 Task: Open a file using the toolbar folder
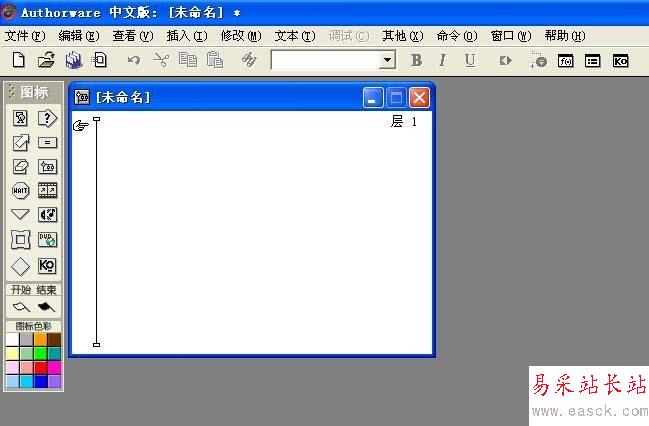tap(46, 60)
